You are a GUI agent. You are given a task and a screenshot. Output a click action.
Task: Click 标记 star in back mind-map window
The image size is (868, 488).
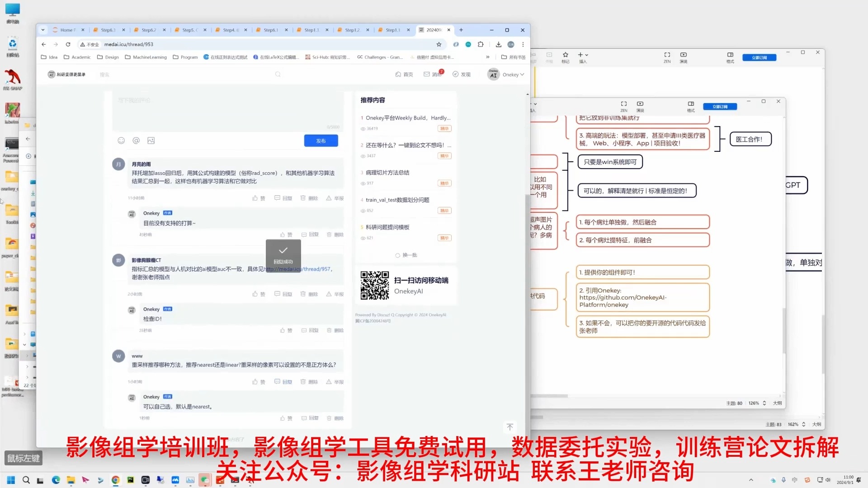566,57
